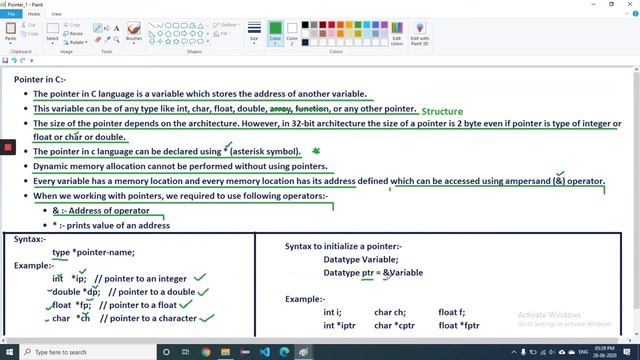Image resolution: width=640 pixels, height=360 pixels.
Task: Click the vertical canvas scrollbar
Action: tap(636, 190)
